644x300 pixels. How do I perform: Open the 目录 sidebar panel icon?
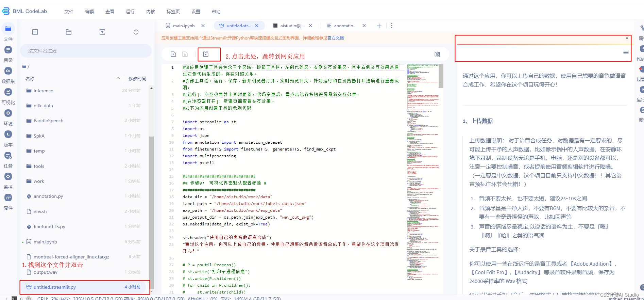[x=8, y=50]
